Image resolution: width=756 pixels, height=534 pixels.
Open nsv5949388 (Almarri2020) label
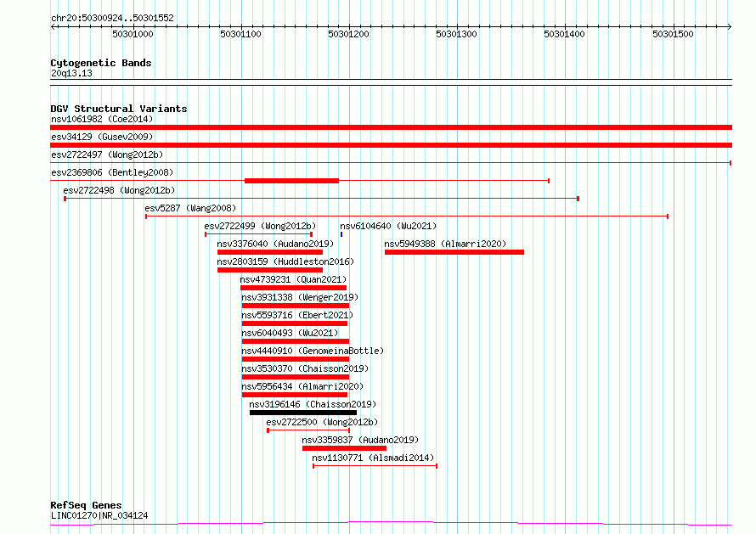[445, 244]
